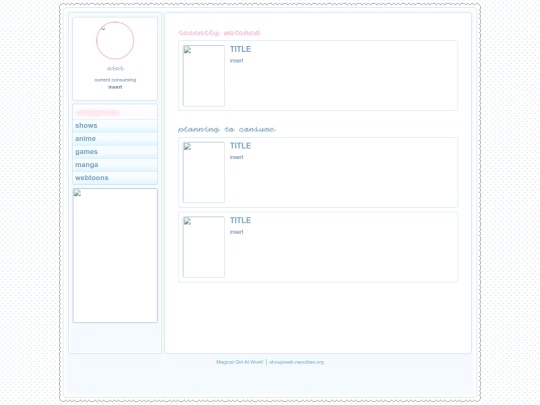The image size is (540, 405).
Task: Open the shows category
Action: tap(115, 126)
